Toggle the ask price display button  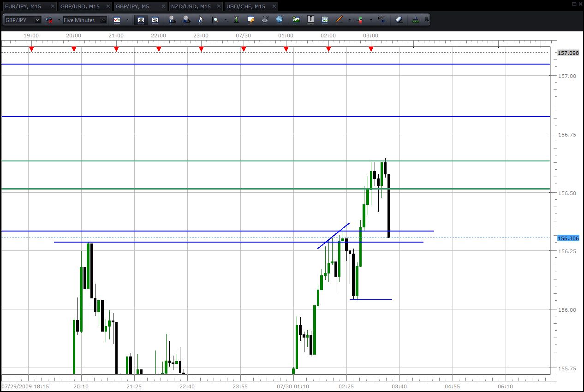point(155,20)
